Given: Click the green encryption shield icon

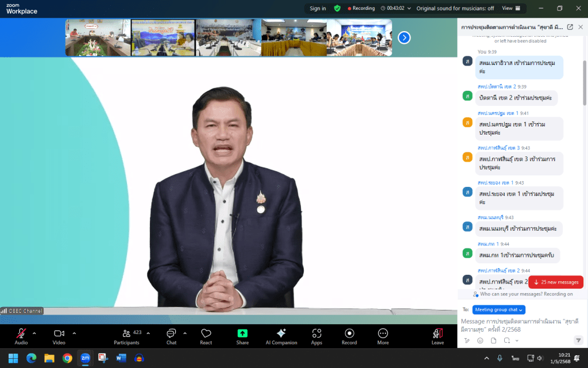Looking at the screenshot, I should coord(337,8).
